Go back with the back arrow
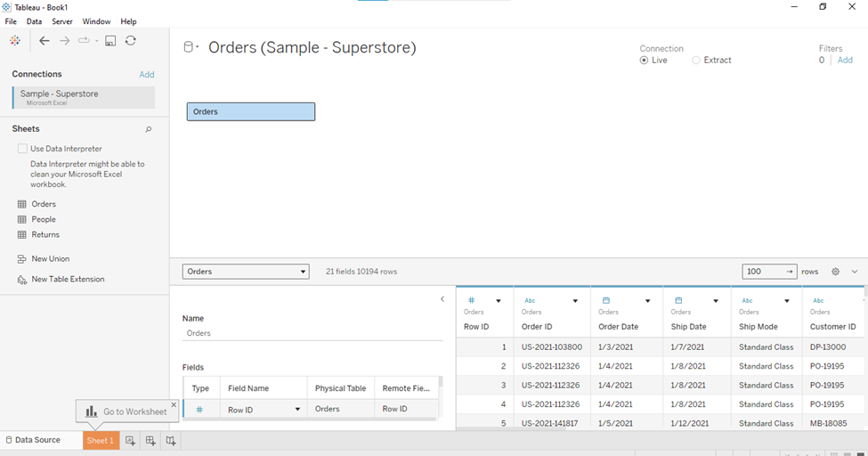 (x=45, y=40)
